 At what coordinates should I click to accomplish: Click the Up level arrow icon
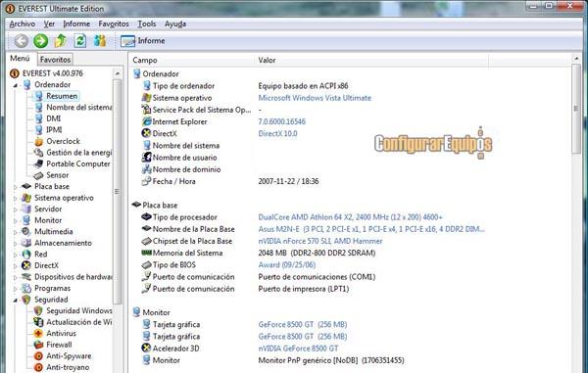(61, 41)
